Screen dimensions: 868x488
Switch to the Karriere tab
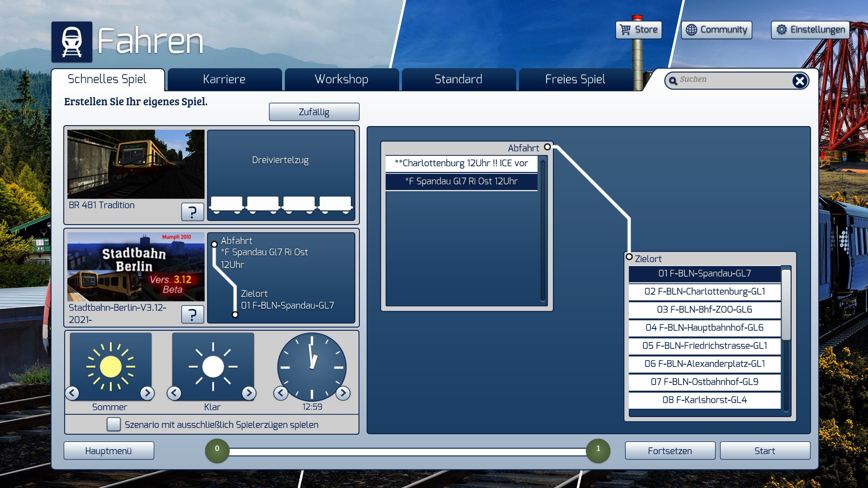point(224,80)
